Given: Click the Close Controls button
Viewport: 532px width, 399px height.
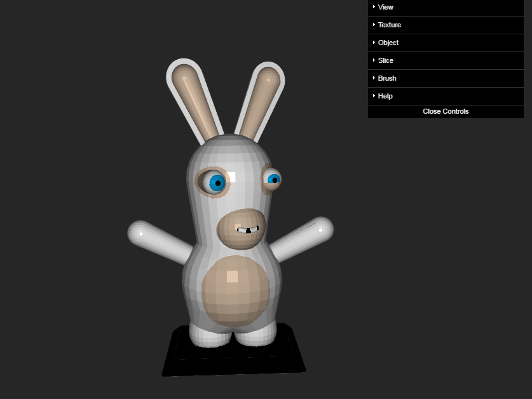Looking at the screenshot, I should [446, 112].
